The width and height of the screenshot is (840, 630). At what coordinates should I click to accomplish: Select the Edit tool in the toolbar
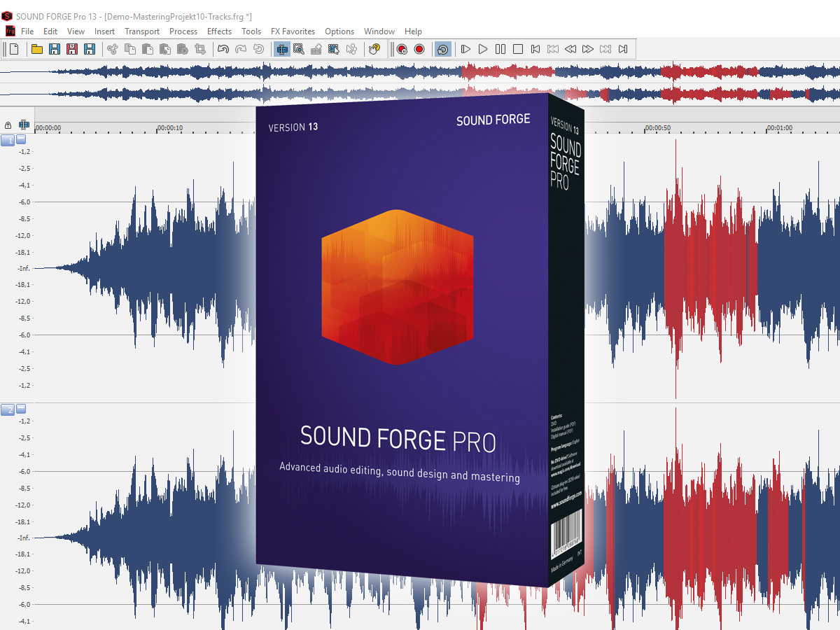click(282, 49)
